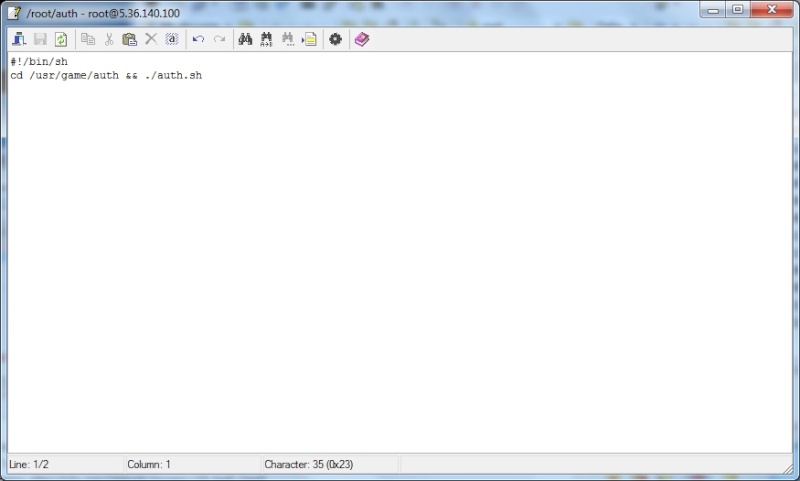Open help with the purple book icon
Image resolution: width=800 pixels, height=481 pixels.
362,39
